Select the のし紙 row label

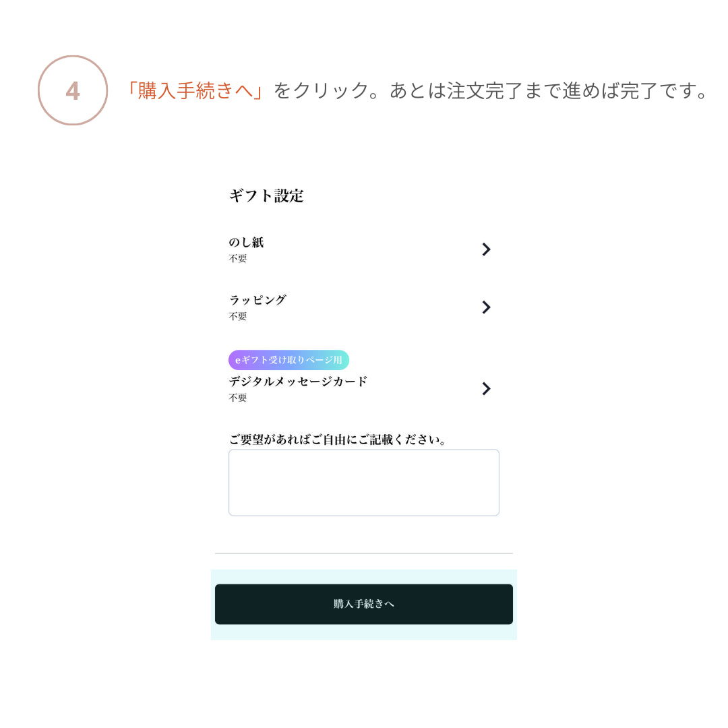(246, 242)
